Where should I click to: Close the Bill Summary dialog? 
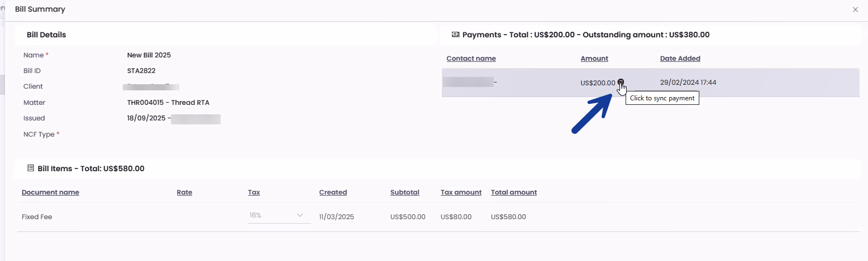855,9
